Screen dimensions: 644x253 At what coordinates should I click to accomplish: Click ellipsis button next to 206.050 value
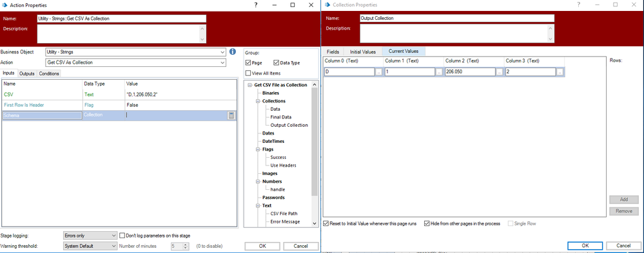click(x=500, y=71)
